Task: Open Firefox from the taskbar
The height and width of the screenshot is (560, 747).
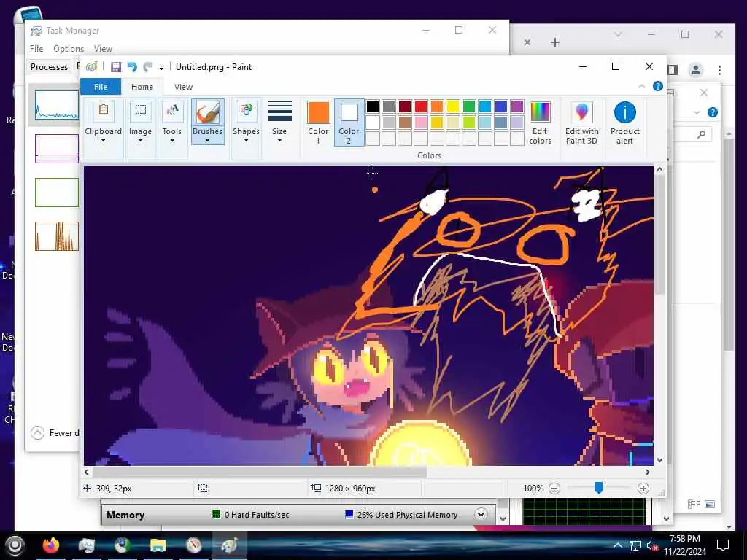Action: [51, 545]
